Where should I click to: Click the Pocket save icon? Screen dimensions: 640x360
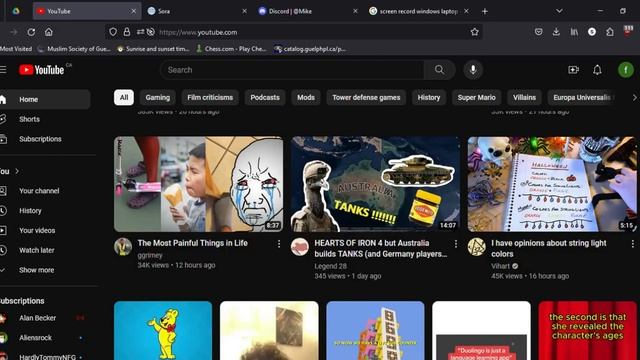click(x=538, y=32)
